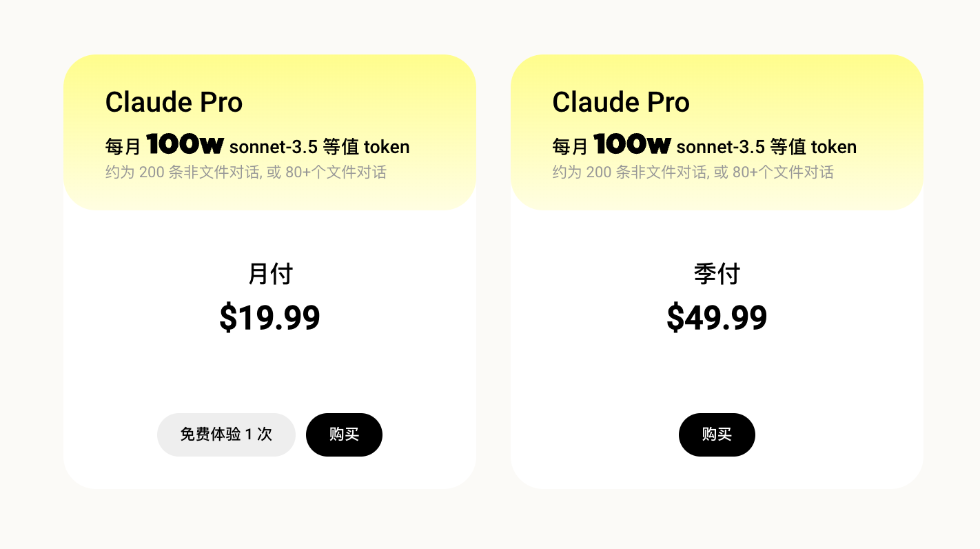Click the Claude Pro title in monthly card
The height and width of the screenshot is (549, 980).
pos(174,102)
